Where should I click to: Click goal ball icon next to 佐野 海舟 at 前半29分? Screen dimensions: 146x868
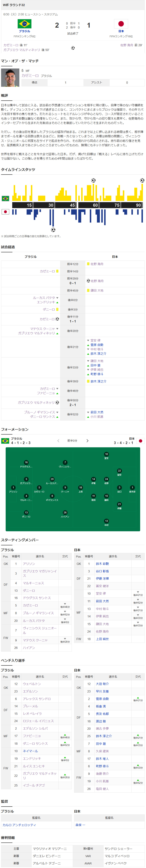pyautogui.click(x=88, y=281)
